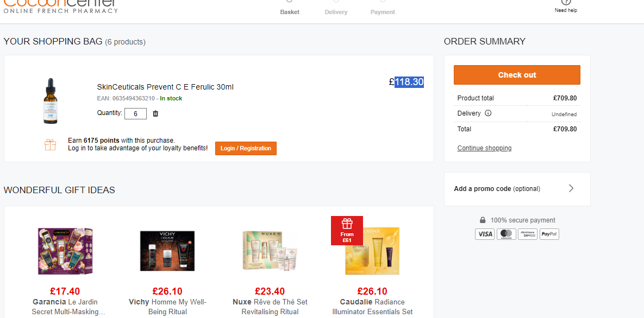This screenshot has width=644, height=318.
Task: Open the delivery info icon
Action: [488, 113]
